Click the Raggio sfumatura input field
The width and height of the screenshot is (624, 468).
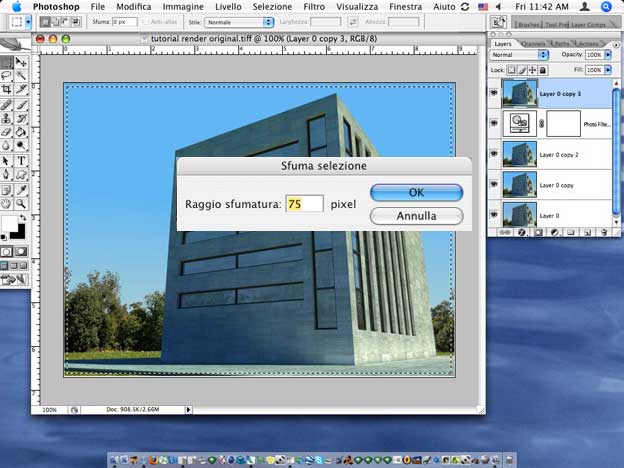[304, 204]
